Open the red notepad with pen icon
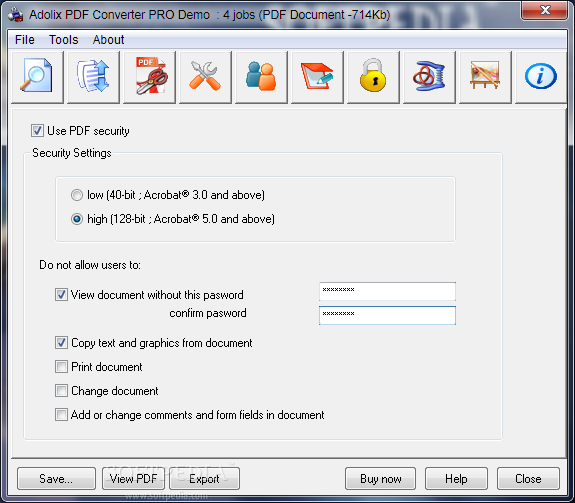The height and width of the screenshot is (503, 575). click(317, 77)
